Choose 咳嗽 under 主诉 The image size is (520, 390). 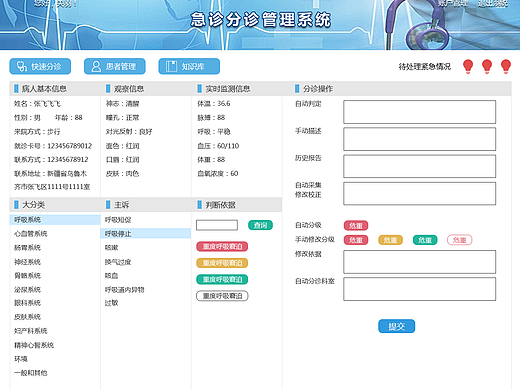coord(111,248)
